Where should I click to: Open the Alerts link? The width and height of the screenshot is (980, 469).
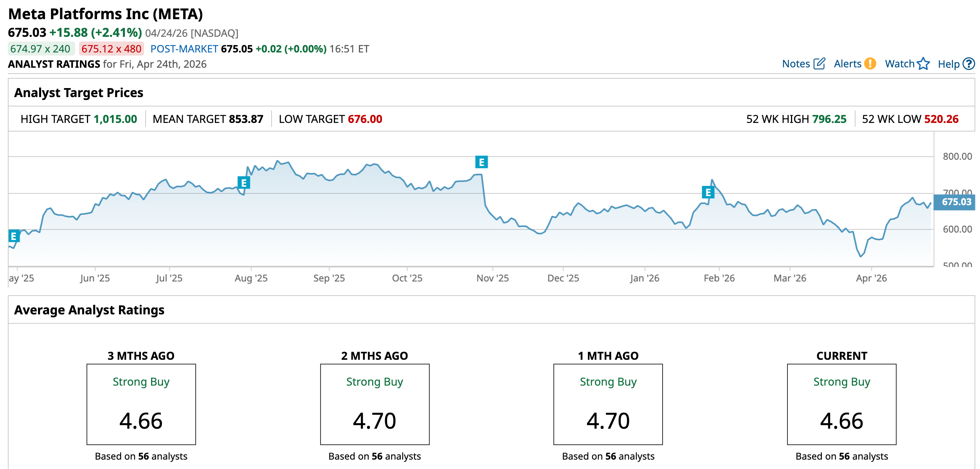coord(847,64)
